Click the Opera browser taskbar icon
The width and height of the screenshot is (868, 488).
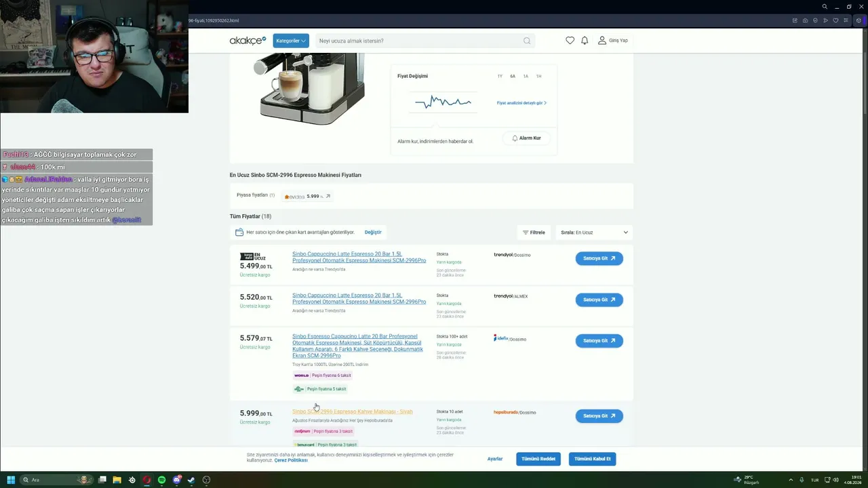click(x=147, y=480)
